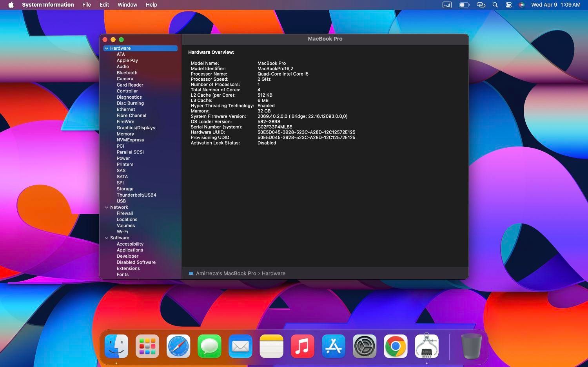This screenshot has width=588, height=367.
Task: Open the Finder icon in the Dock
Action: (116, 346)
